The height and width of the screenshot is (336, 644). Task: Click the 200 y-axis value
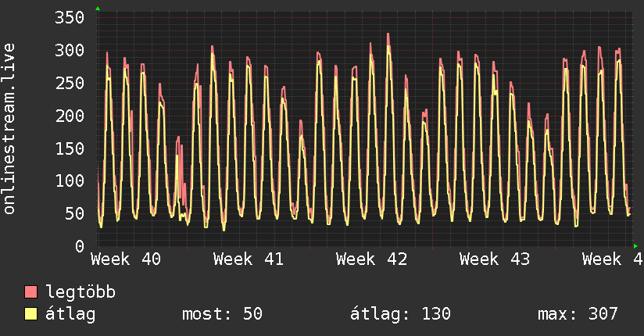[x=70, y=116]
